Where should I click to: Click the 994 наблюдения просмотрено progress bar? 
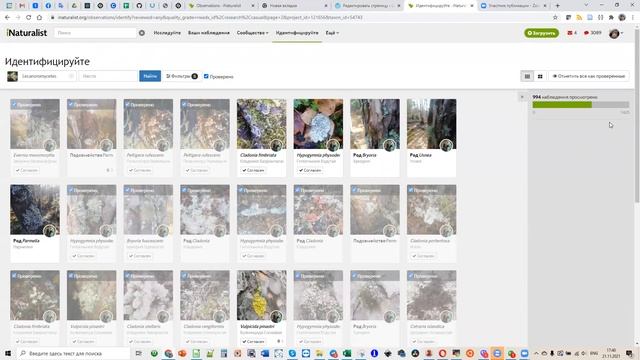tap(581, 105)
